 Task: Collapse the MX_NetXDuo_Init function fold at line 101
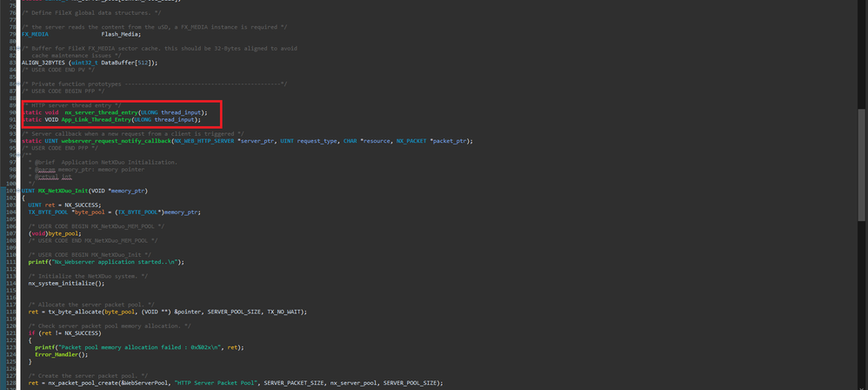pos(19,191)
